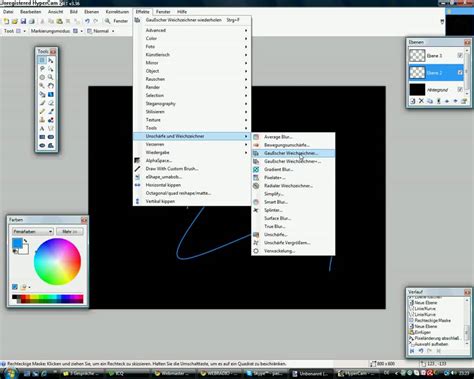Screen dimensions: 474x379
Task: Choose Bewegungsunschärfe... effect
Action: pyautogui.click(x=293, y=145)
